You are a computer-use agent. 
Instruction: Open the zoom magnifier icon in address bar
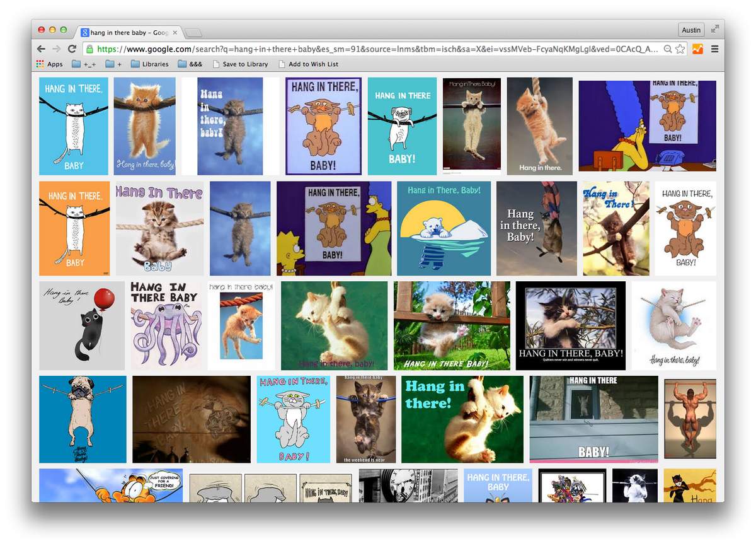[668, 49]
